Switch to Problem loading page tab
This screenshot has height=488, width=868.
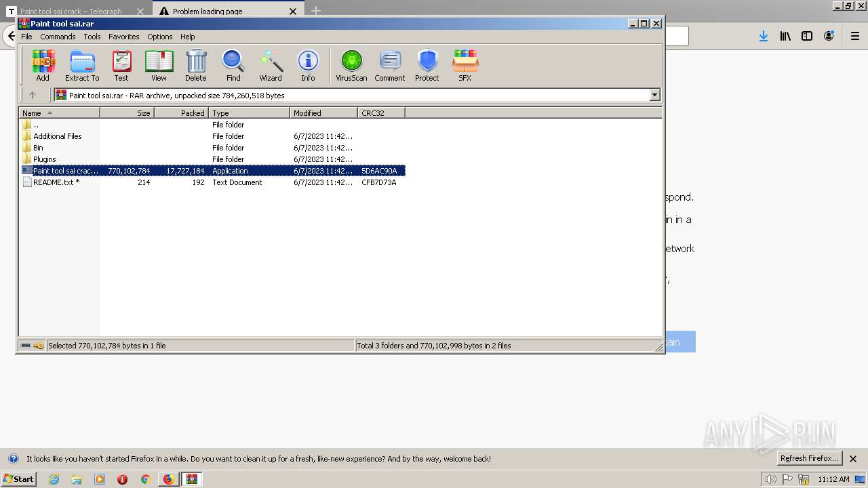pos(228,11)
